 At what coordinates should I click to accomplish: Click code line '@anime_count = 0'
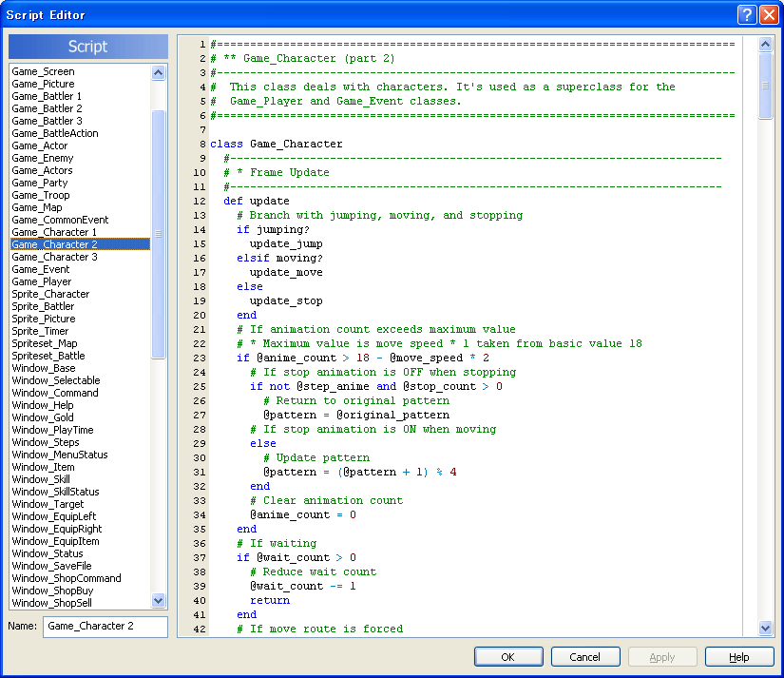coord(303,514)
